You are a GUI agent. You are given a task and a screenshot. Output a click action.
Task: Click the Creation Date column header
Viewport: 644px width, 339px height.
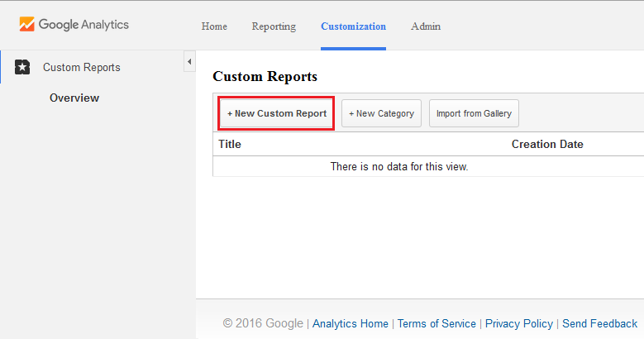coord(547,144)
